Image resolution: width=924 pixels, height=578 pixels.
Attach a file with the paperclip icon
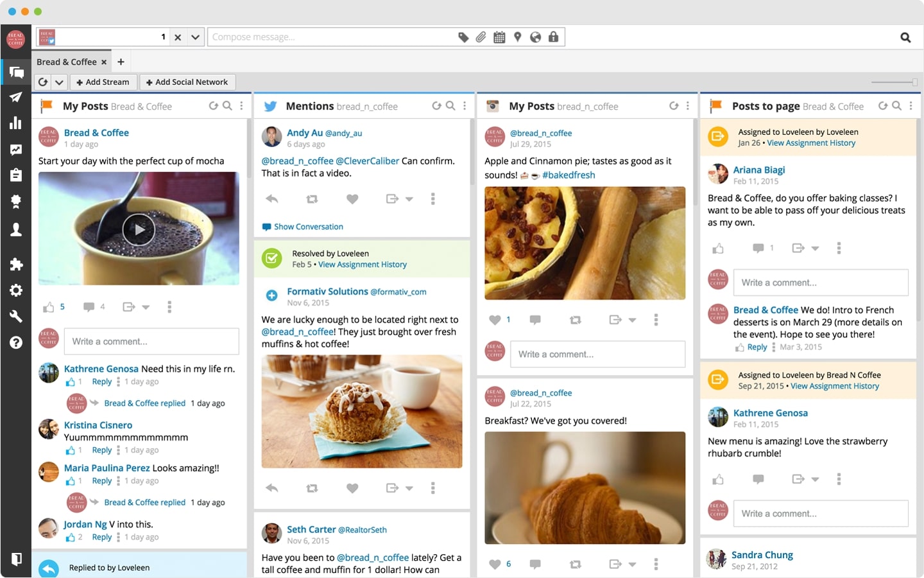481,37
